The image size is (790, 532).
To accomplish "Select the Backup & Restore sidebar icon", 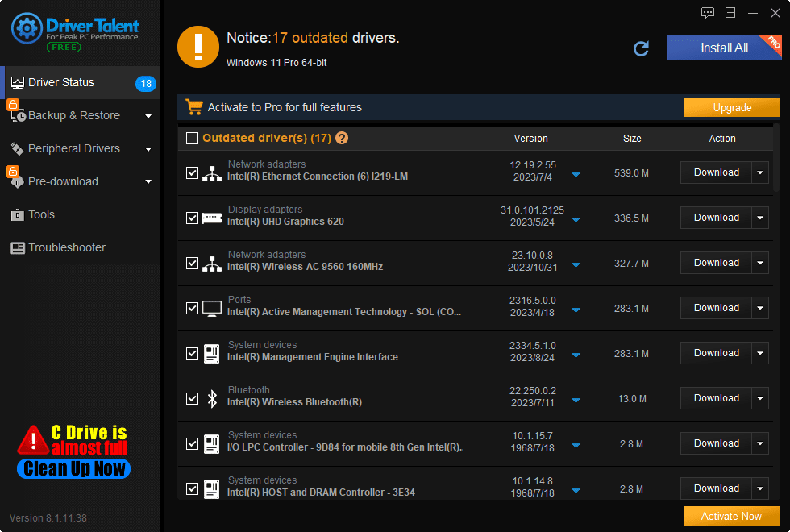I will click(x=18, y=115).
